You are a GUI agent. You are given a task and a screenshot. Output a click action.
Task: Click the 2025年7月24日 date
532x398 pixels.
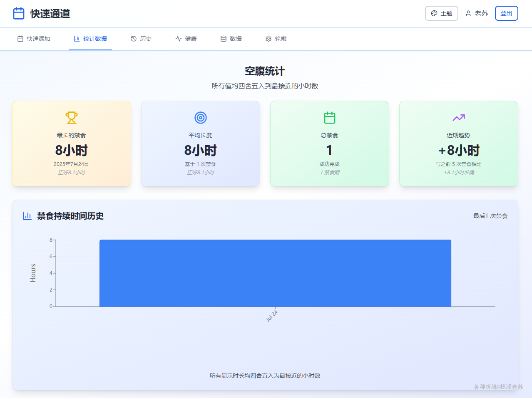pyautogui.click(x=71, y=164)
